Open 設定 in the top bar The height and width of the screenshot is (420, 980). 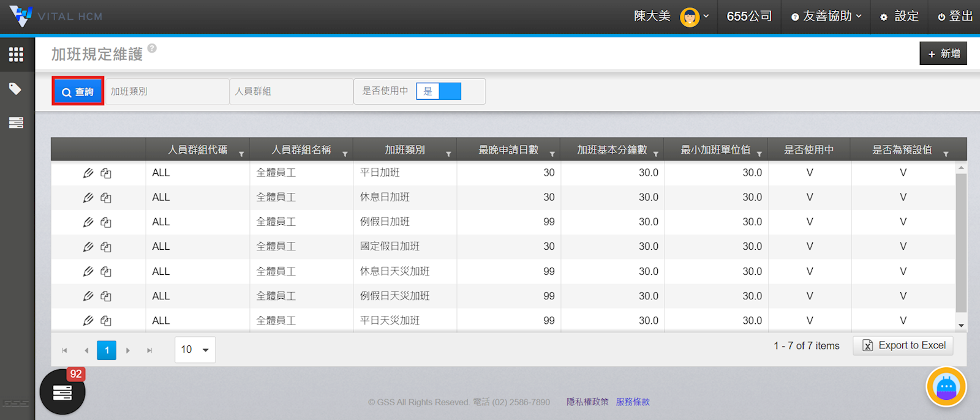pyautogui.click(x=900, y=17)
